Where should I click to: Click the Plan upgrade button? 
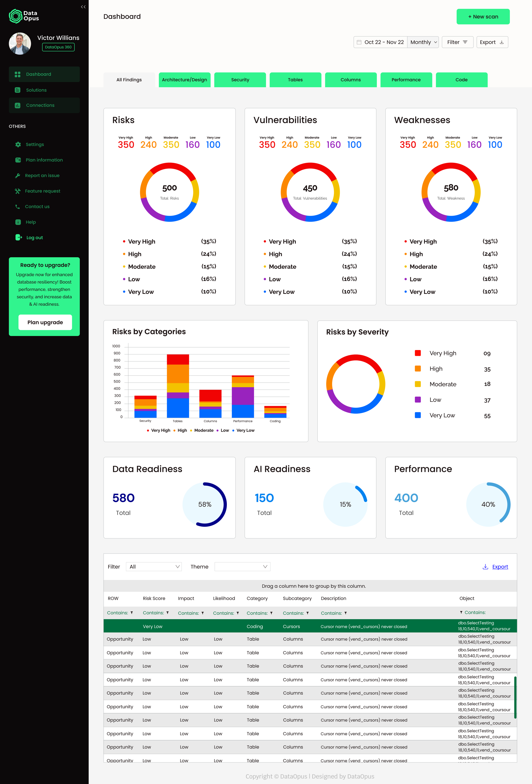click(x=45, y=322)
